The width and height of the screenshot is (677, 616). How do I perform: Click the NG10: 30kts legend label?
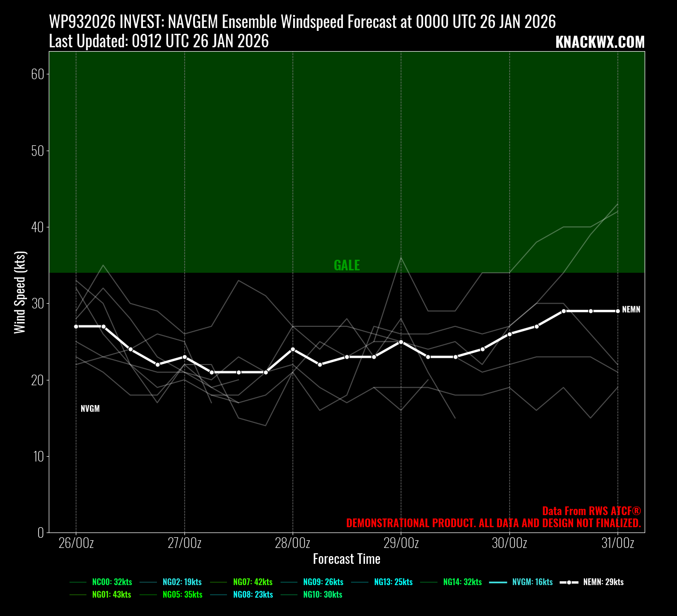tap(323, 595)
